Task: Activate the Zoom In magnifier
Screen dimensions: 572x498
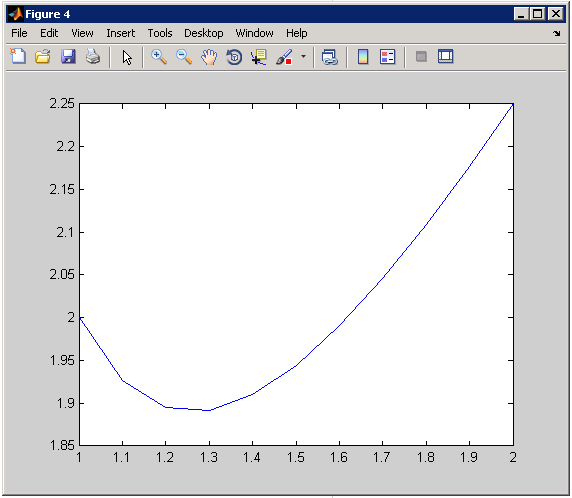Action: (x=159, y=57)
